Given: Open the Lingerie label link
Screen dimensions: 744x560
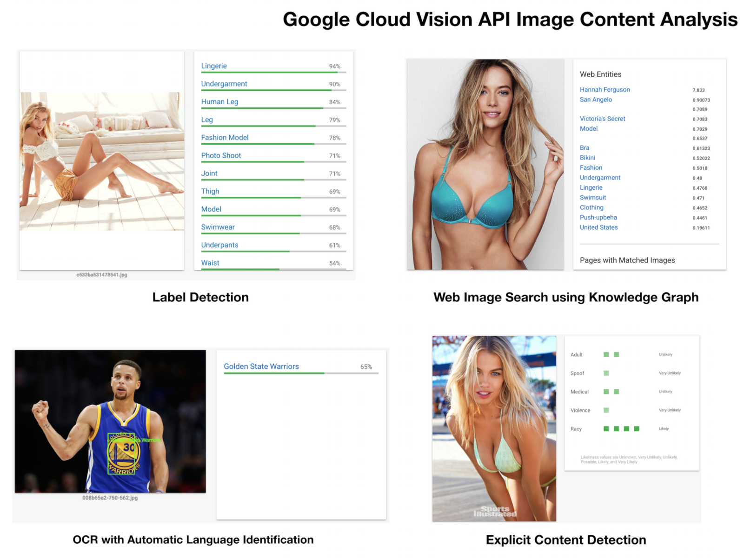Looking at the screenshot, I should pyautogui.click(x=214, y=66).
